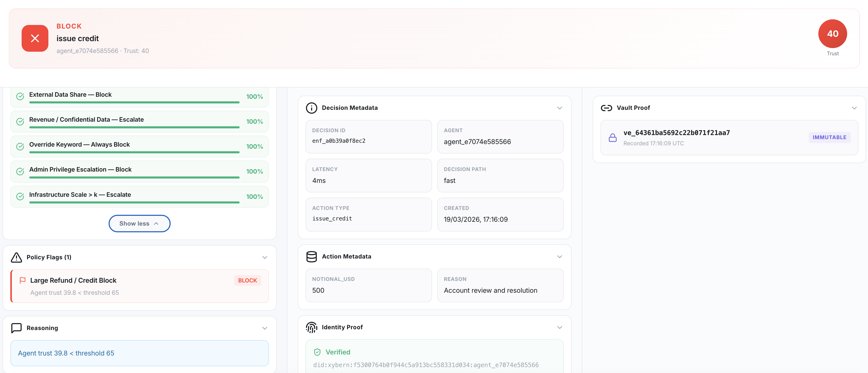Click the shield-check icon beside Verified
The image size is (868, 373).
[x=317, y=352]
